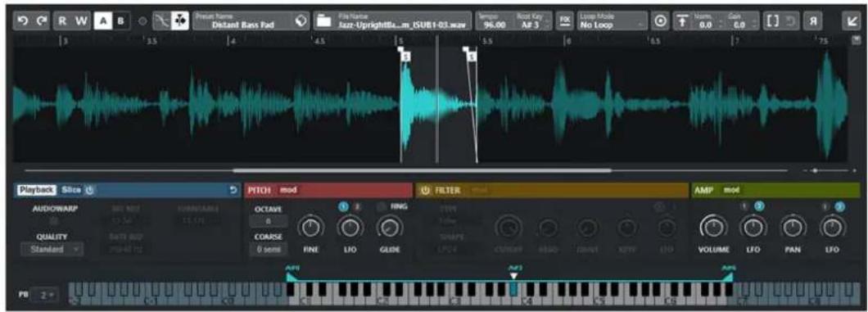Edit the Tempo value 96.00
The width and height of the screenshot is (868, 312).
[x=495, y=21]
